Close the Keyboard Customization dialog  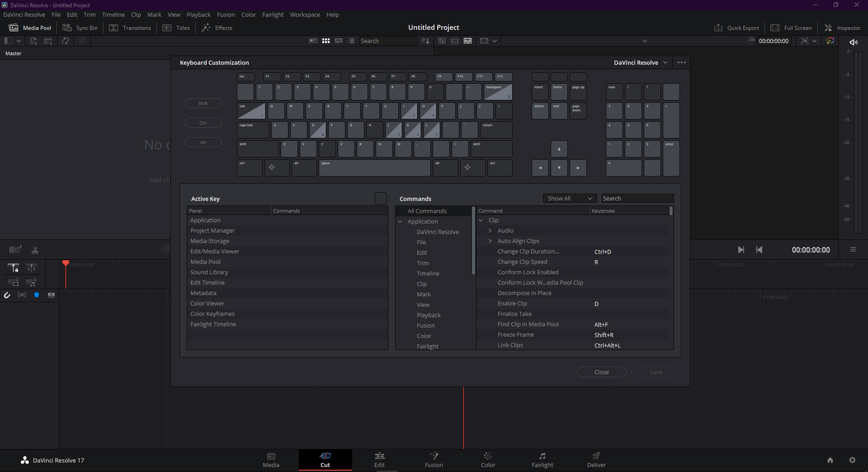602,372
